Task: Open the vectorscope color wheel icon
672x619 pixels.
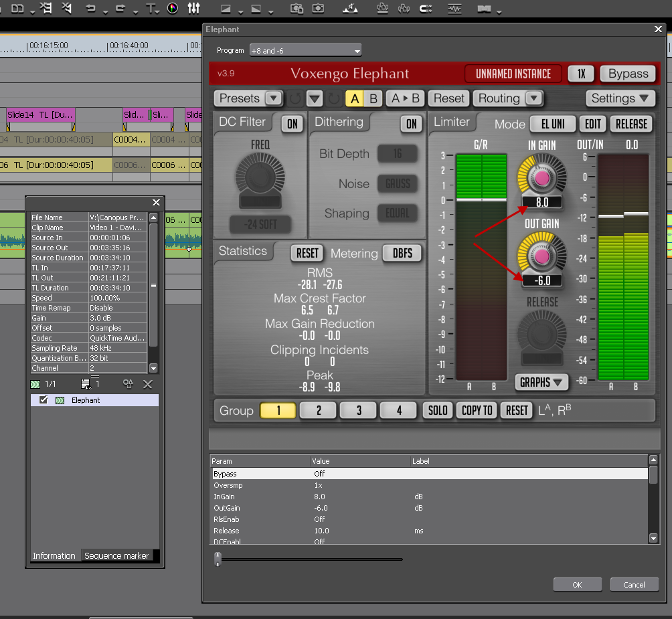Action: (173, 9)
